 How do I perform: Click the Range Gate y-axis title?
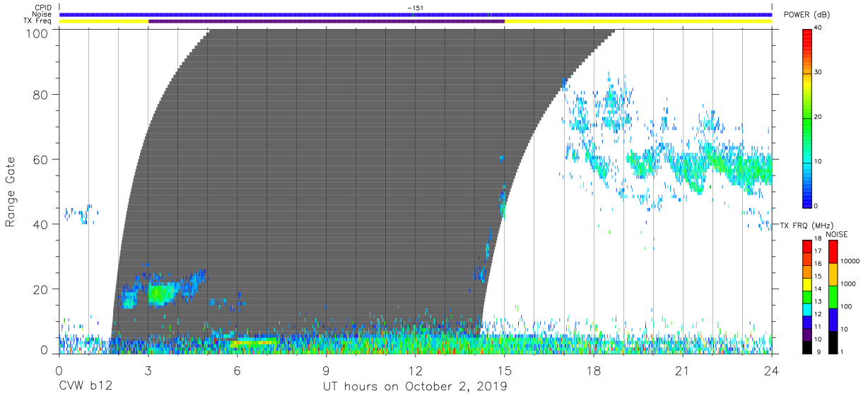[11, 192]
